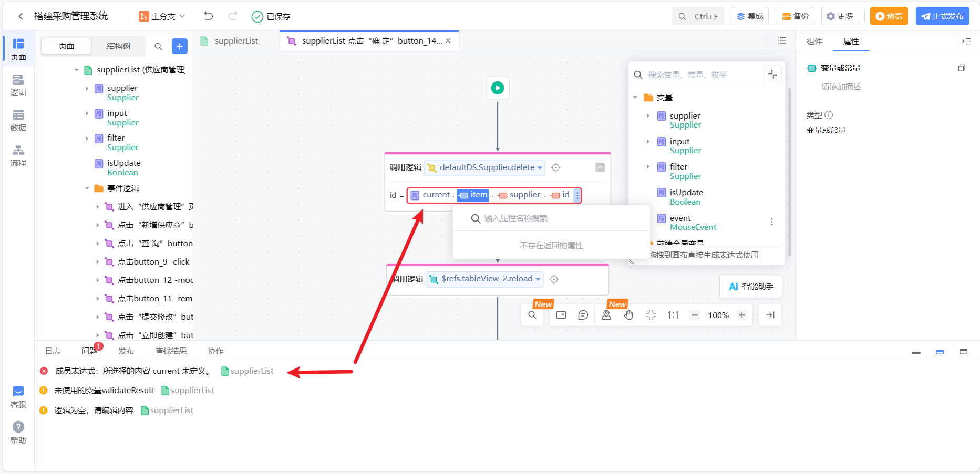Reset zoom with the 1:1 button
The height and width of the screenshot is (474, 980).
(x=673, y=315)
